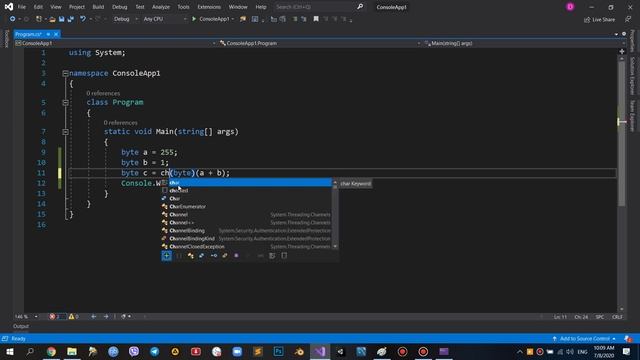Collapse the Main method block
The width and height of the screenshot is (640, 360).
point(65,132)
